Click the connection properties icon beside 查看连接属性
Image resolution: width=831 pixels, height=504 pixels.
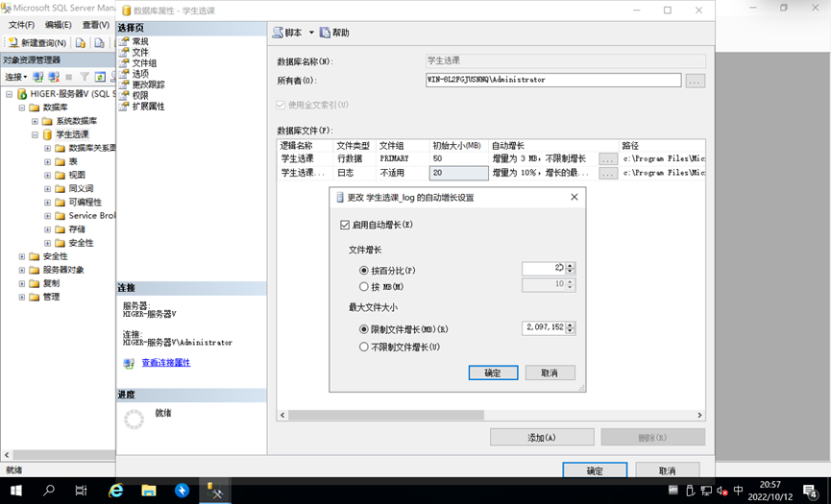(129, 363)
